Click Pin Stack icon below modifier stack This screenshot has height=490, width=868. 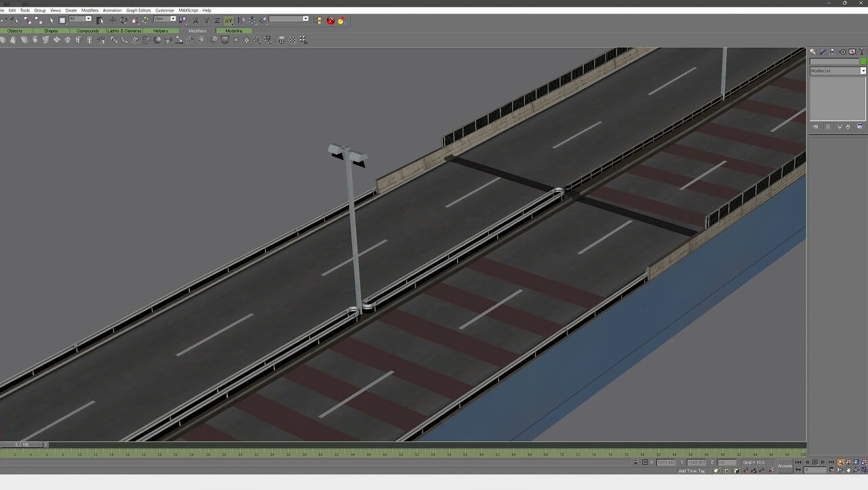815,127
